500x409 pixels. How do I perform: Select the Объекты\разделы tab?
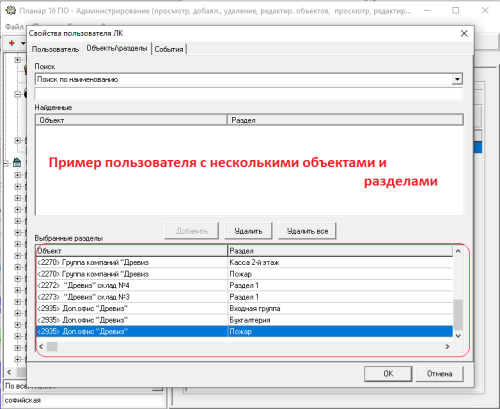coord(117,48)
